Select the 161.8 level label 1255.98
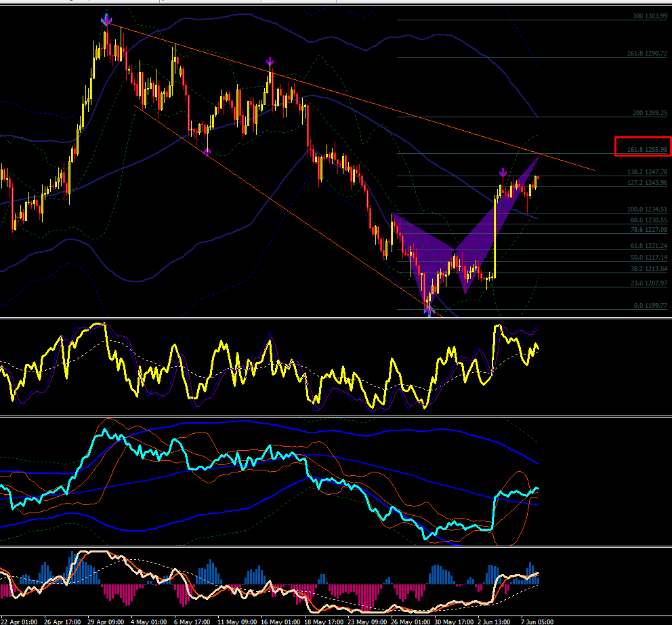The image size is (672, 625). click(x=647, y=150)
